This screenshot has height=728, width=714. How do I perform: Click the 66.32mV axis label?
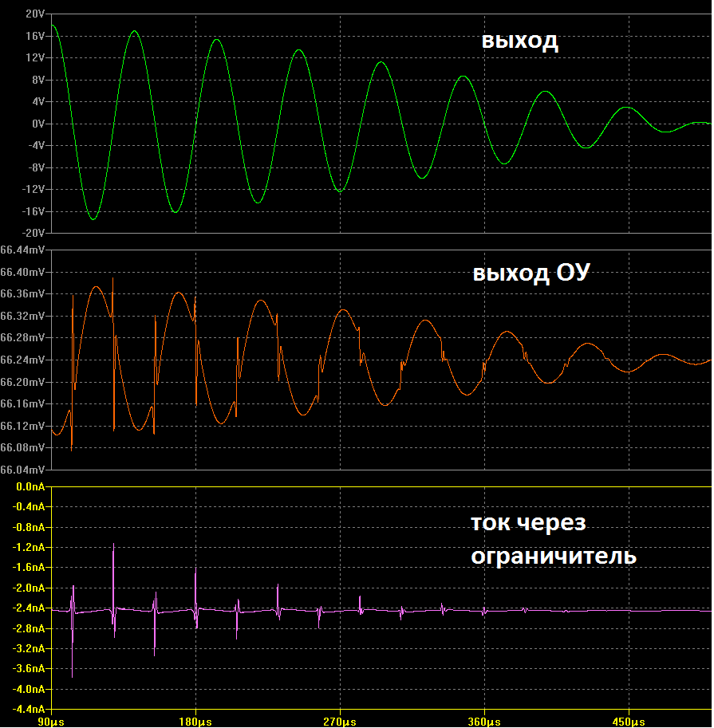click(x=23, y=317)
